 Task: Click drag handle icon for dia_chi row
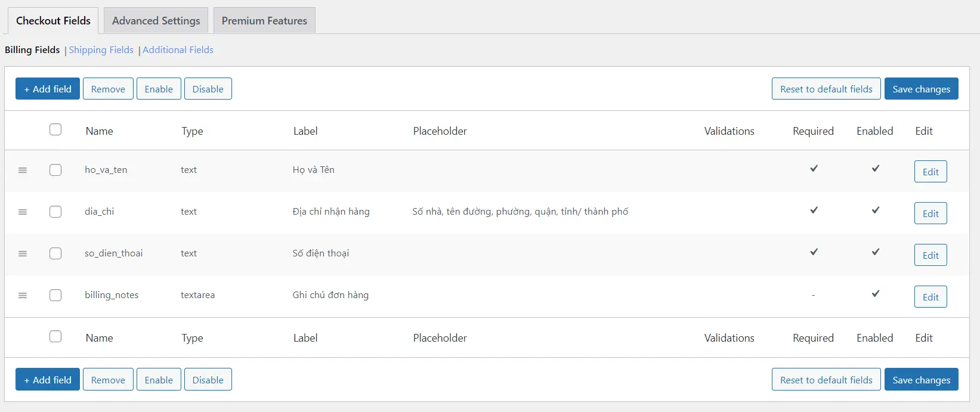(23, 212)
